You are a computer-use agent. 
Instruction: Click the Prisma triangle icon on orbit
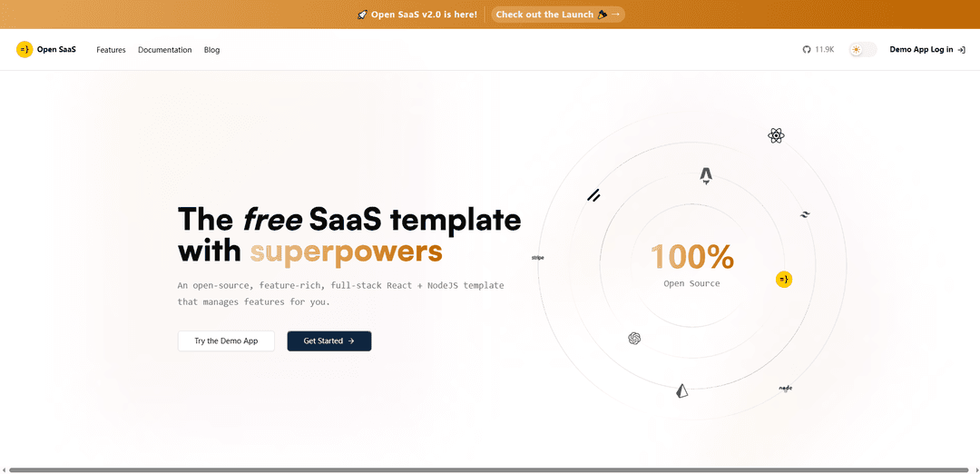(681, 391)
